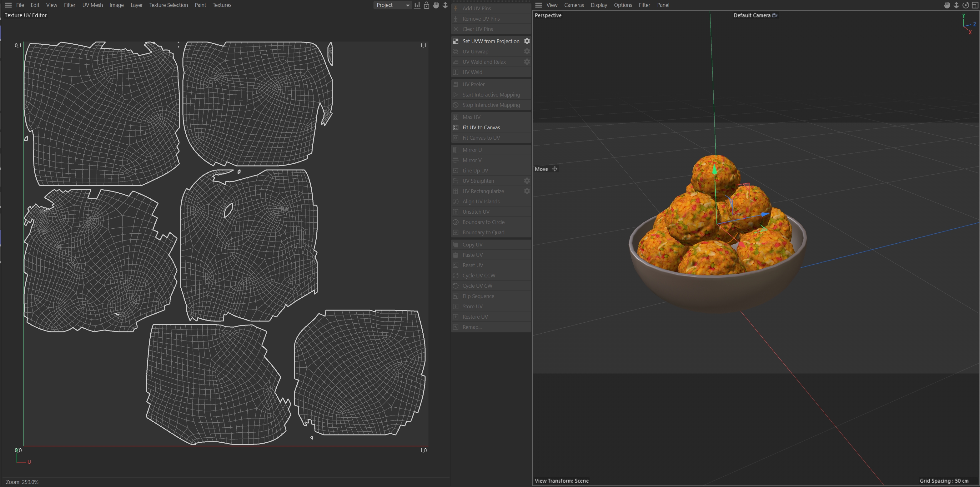The height and width of the screenshot is (487, 980).
Task: Open the Texture Selection menu
Action: pyautogui.click(x=168, y=5)
